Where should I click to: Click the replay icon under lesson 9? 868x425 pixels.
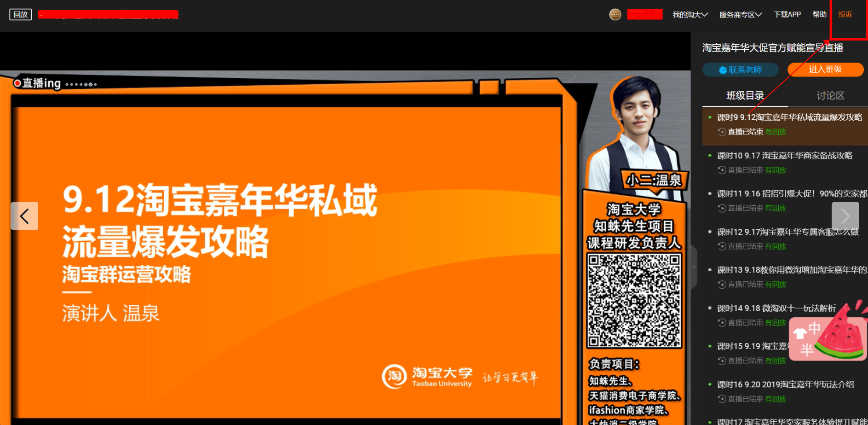point(722,132)
